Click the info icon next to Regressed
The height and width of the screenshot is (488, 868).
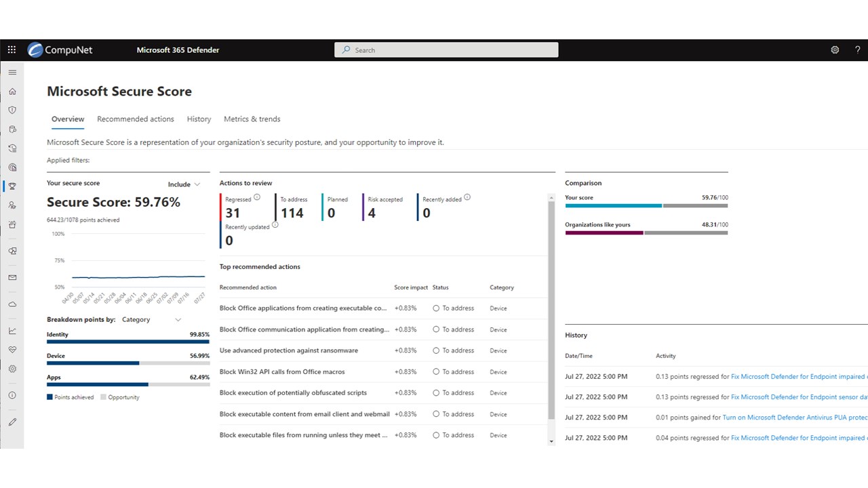pyautogui.click(x=257, y=197)
